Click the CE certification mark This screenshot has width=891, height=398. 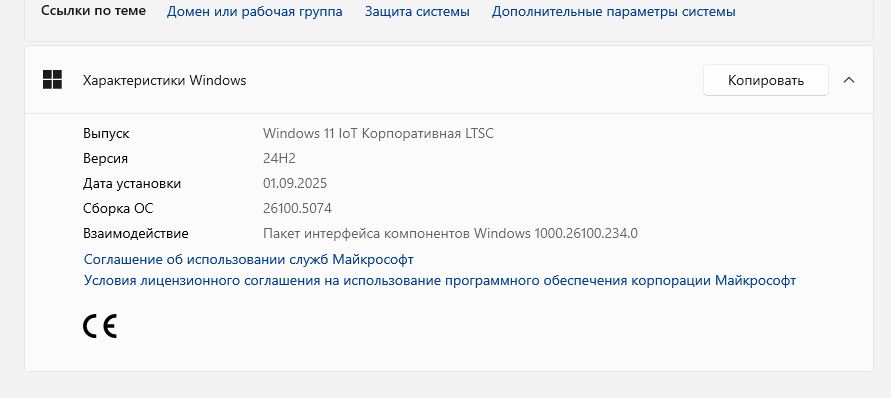[x=100, y=326]
